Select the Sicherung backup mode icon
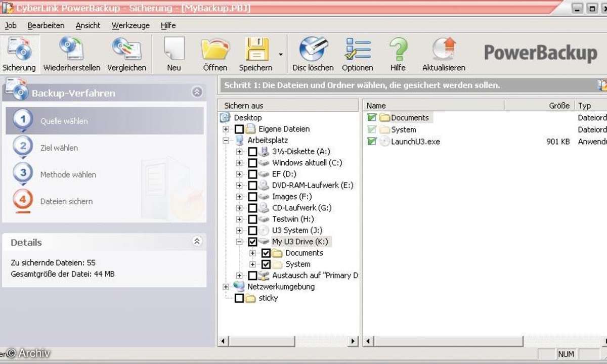The width and height of the screenshot is (607, 364). [19, 54]
